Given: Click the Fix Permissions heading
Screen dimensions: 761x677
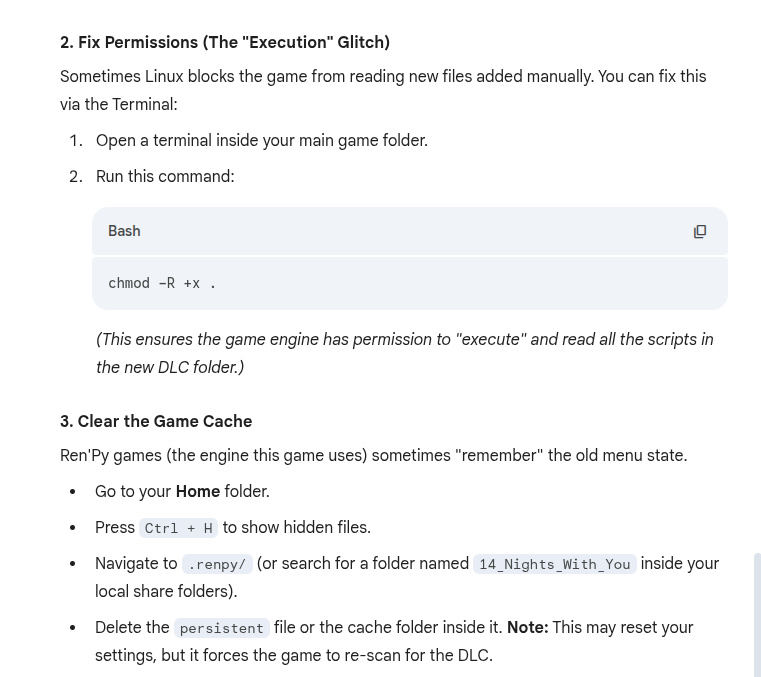Looking at the screenshot, I should click(x=225, y=42).
